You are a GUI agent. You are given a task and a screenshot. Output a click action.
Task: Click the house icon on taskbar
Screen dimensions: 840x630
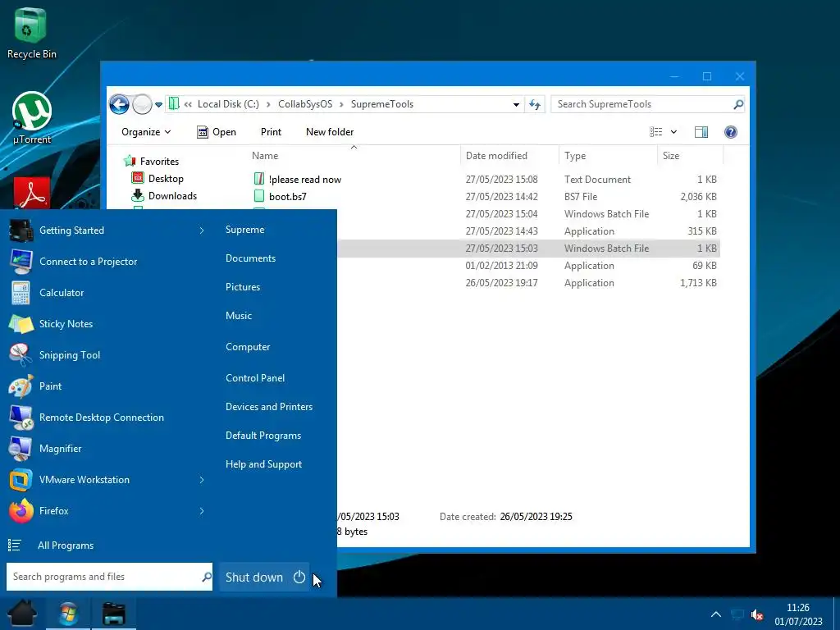[22, 614]
